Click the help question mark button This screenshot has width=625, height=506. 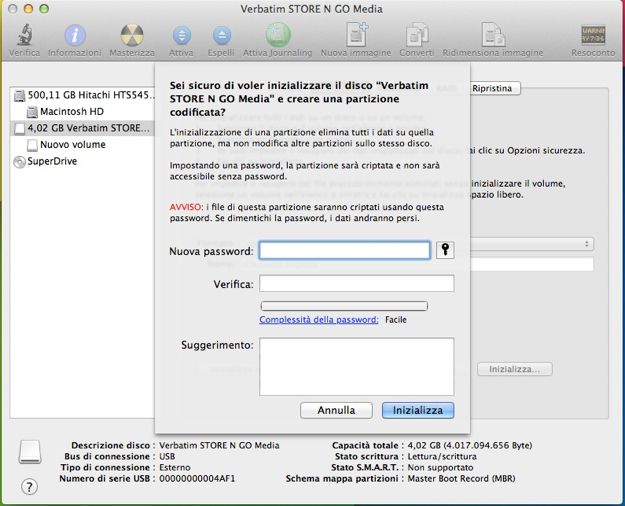pyautogui.click(x=29, y=486)
